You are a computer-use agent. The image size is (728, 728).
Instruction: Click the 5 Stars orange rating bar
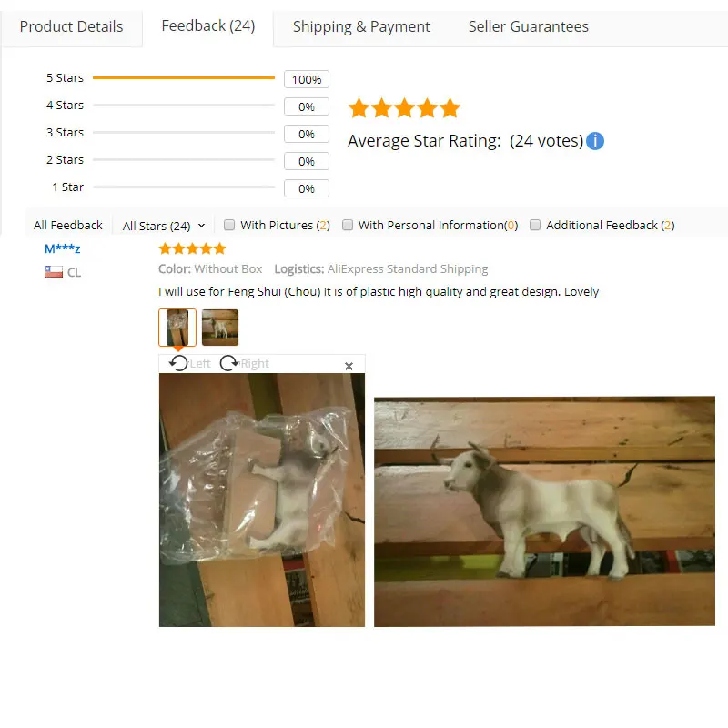tap(184, 78)
